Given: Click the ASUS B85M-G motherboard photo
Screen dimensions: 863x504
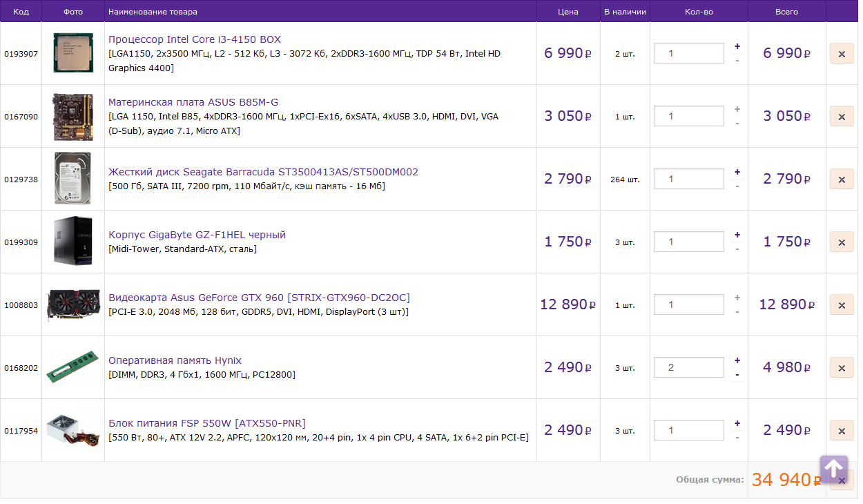Looking at the screenshot, I should pyautogui.click(x=72, y=116).
